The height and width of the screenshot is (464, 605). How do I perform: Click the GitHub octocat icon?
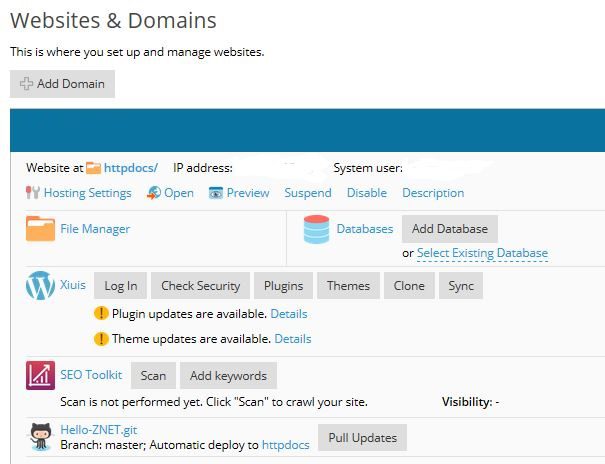click(x=41, y=437)
